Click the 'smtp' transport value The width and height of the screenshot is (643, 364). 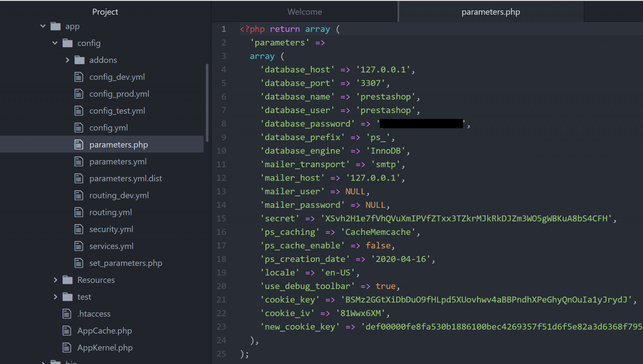click(385, 164)
